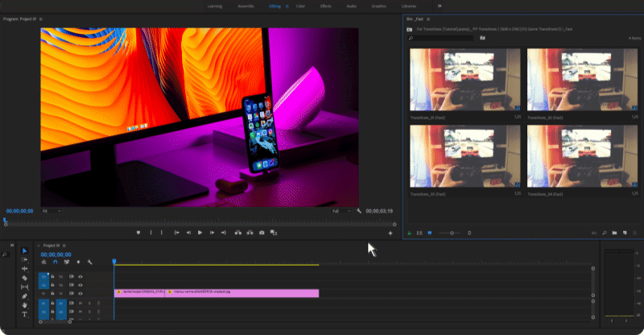Switch to the Color workspace tab
Image resolution: width=644 pixels, height=335 pixels.
(300, 6)
